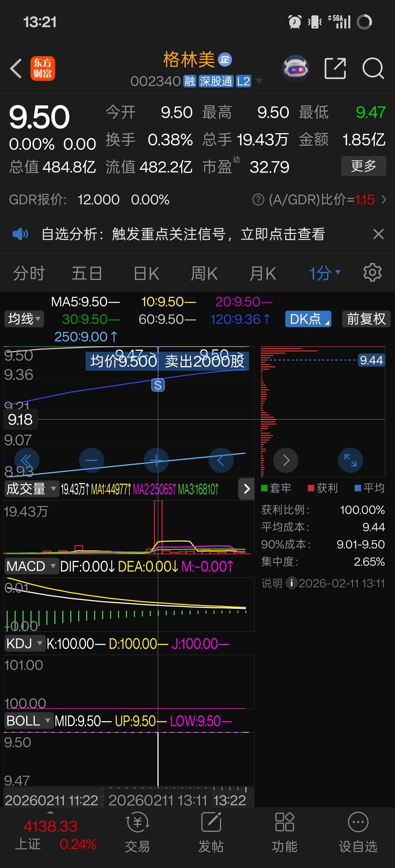Tap the 获利比例 100.00% row
395x868 pixels.
tap(323, 509)
